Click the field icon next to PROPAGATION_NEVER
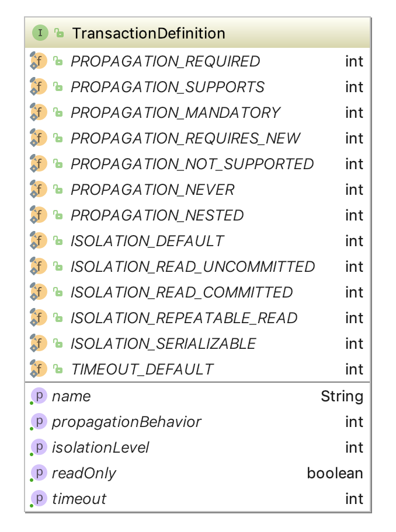The height and width of the screenshot is (532, 396). (38, 190)
